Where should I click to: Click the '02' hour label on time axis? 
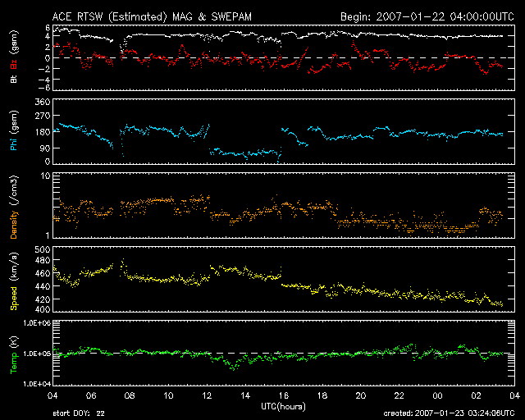[476, 396]
